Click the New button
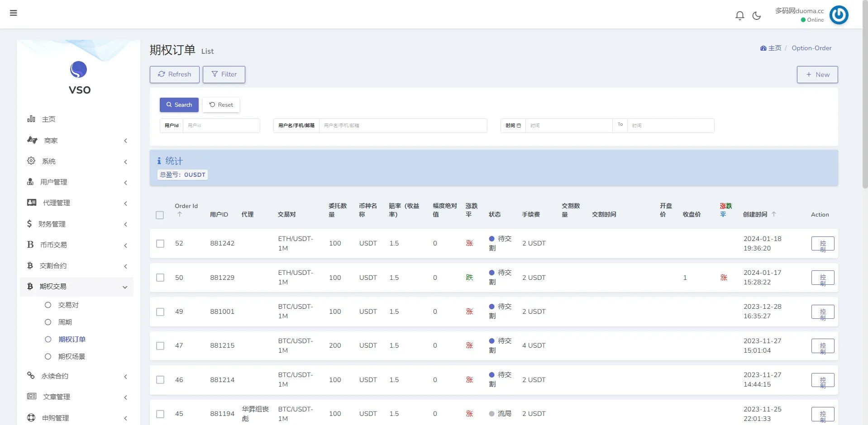868x425 pixels. [x=817, y=75]
